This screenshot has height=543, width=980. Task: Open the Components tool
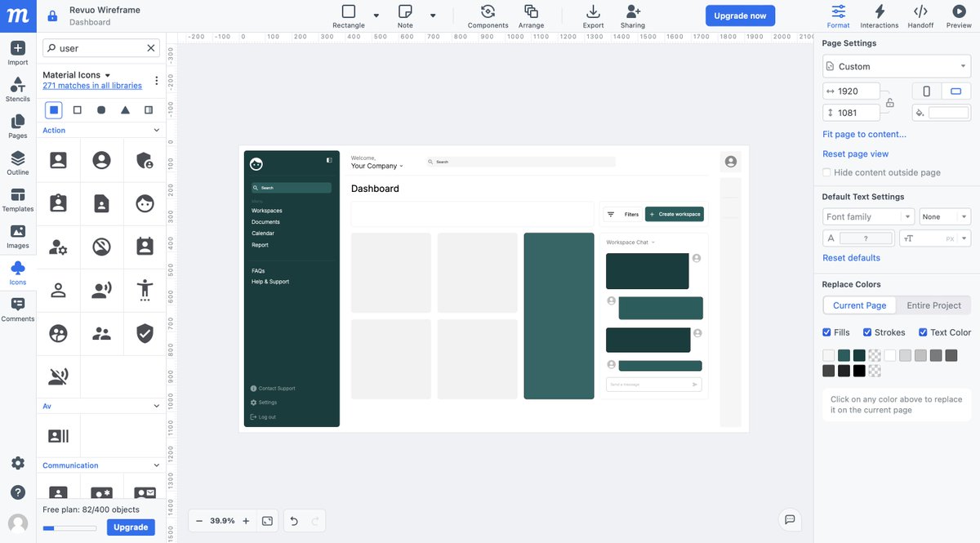pyautogui.click(x=488, y=16)
